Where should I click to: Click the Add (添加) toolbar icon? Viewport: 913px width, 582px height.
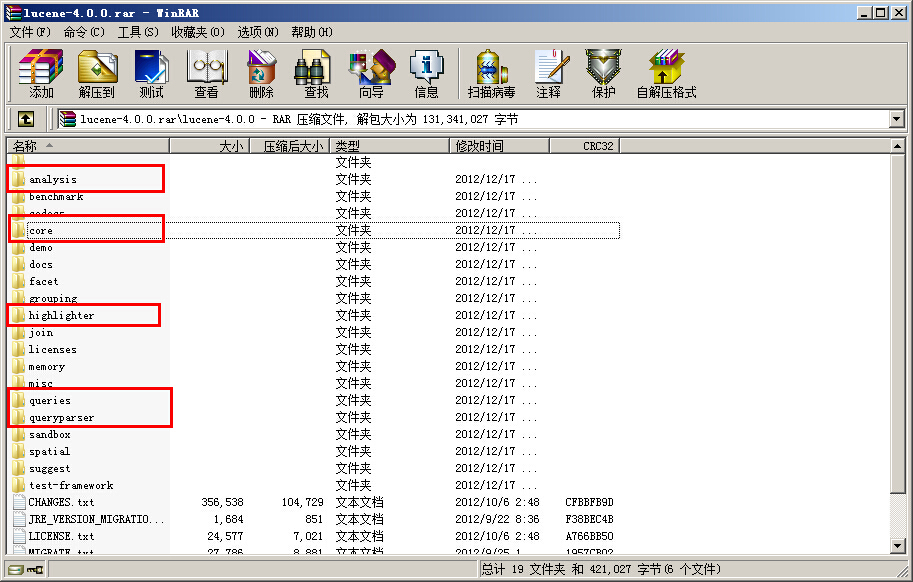pos(41,74)
